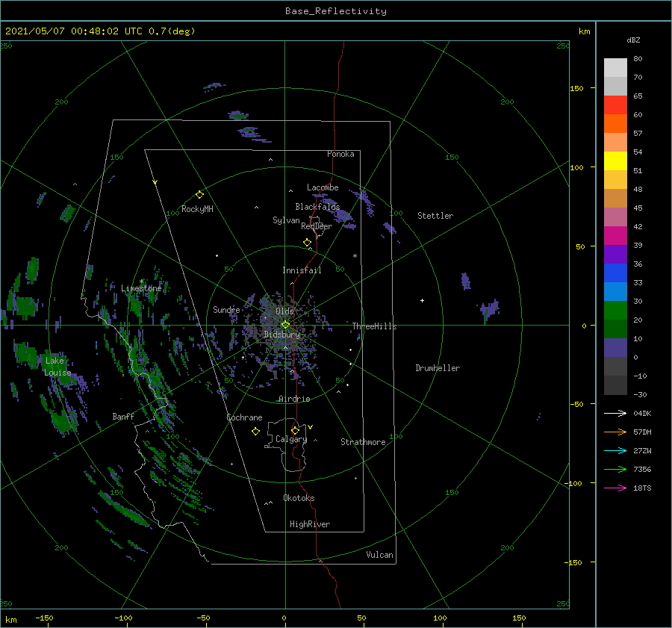This screenshot has height=628, width=672.
Task: Click the Strathmore town label
Action: (x=363, y=442)
